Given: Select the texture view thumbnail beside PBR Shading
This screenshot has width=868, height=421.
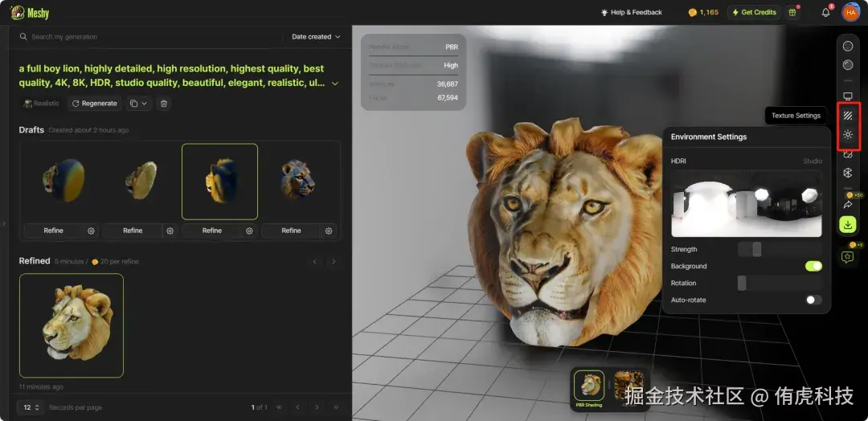Looking at the screenshot, I should tap(628, 386).
